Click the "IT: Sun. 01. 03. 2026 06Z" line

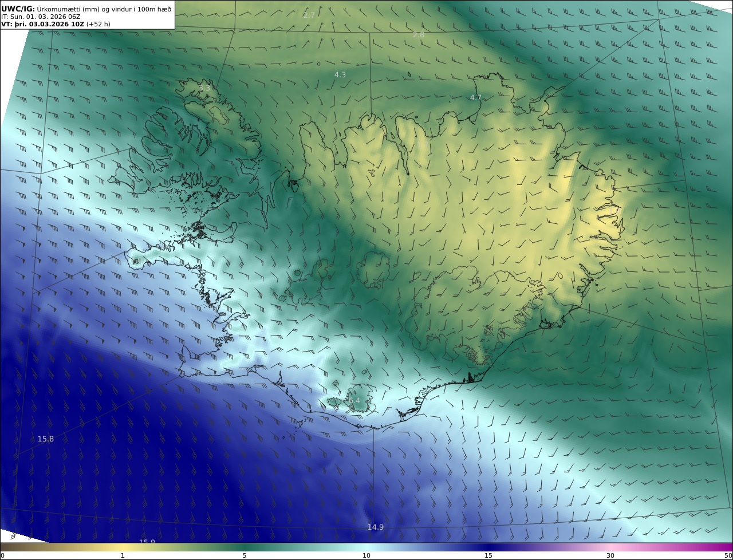41,17
